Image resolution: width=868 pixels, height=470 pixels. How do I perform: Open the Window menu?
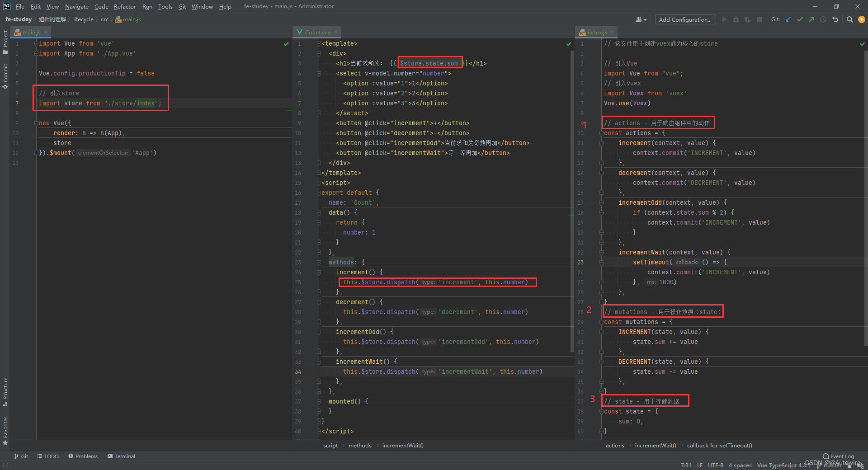click(x=202, y=6)
